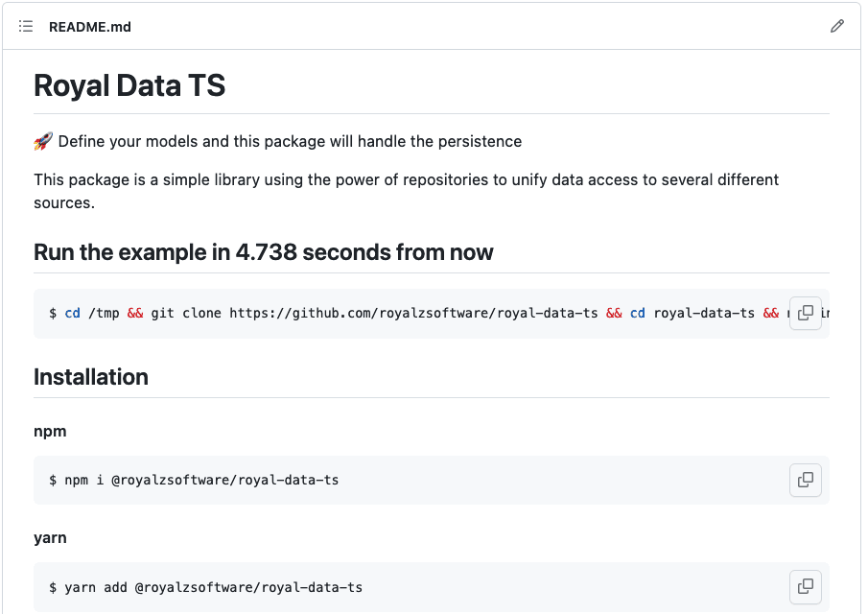868x614 pixels.
Task: Select the README.md file name label
Action: point(90,27)
